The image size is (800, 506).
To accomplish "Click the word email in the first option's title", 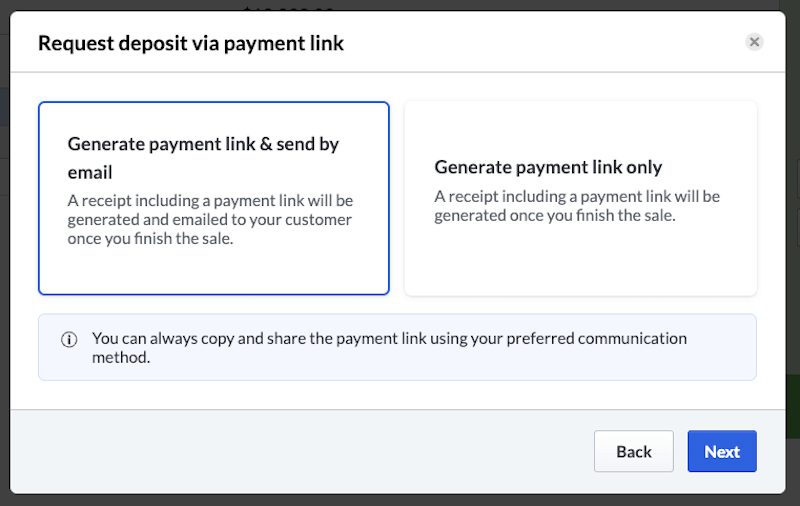I will click(x=90, y=173).
